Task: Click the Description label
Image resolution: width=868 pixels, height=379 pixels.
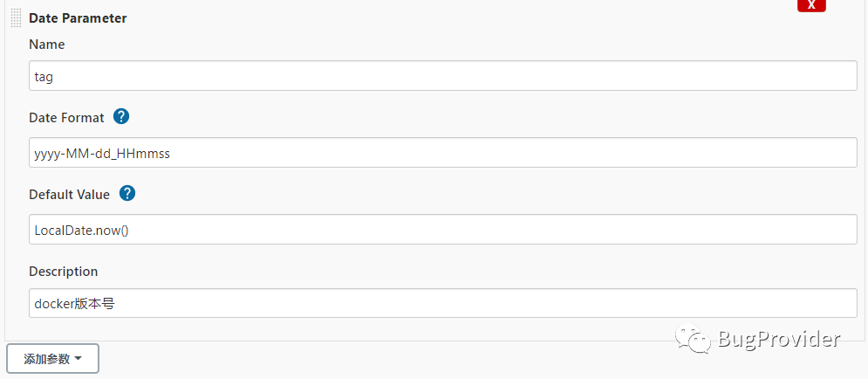Action: (x=64, y=272)
